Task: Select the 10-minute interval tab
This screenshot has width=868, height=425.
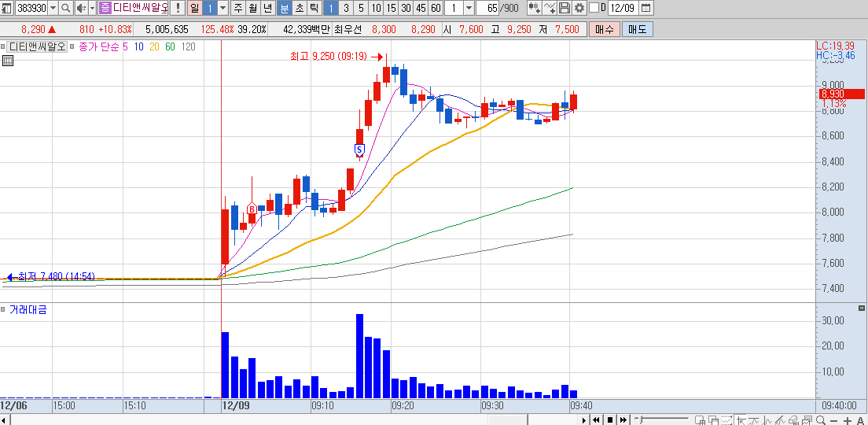Action: 376,8
